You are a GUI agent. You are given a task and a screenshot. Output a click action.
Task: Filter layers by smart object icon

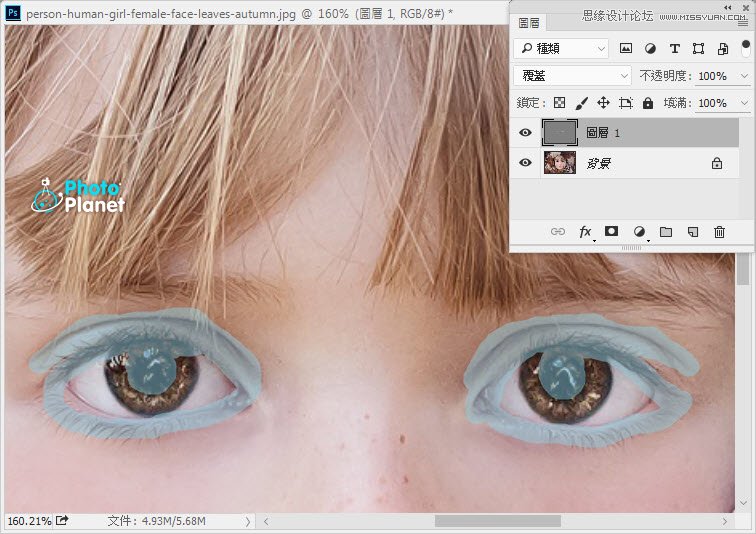[x=722, y=48]
